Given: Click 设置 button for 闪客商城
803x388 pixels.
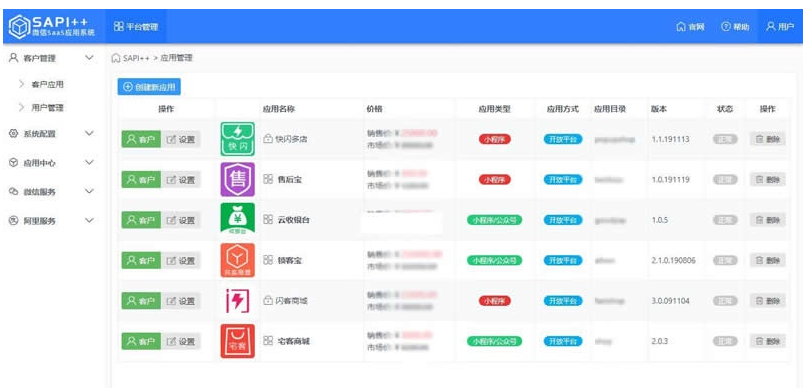Looking at the screenshot, I should click(x=181, y=300).
